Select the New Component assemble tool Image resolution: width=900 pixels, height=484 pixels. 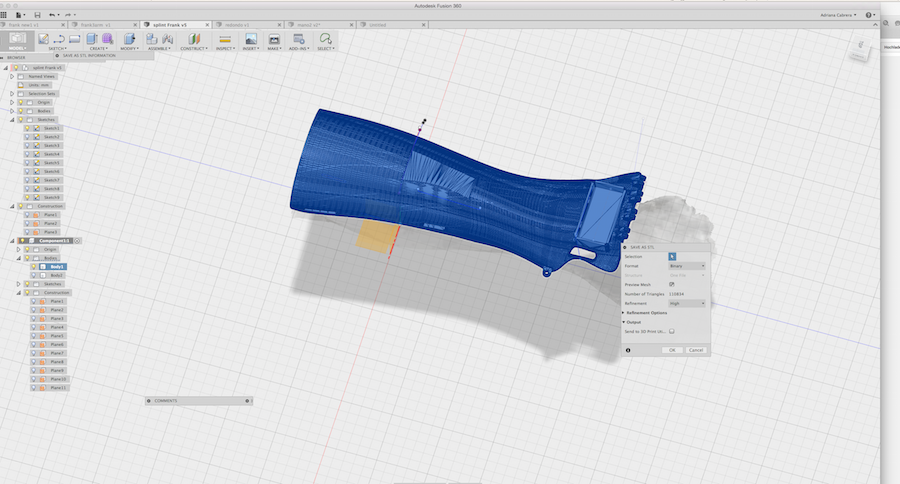click(152, 38)
